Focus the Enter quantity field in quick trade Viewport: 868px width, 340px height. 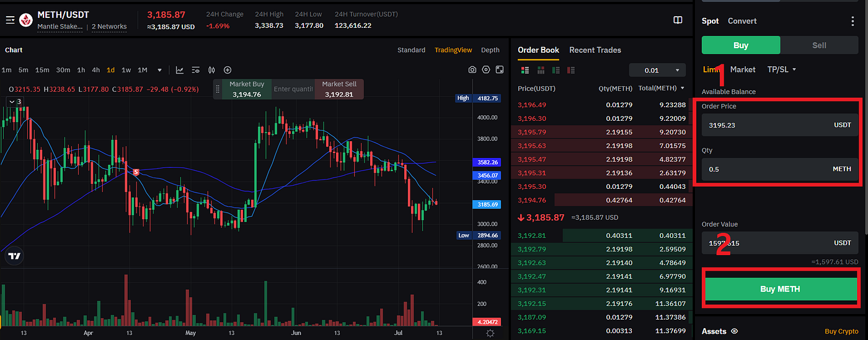(294, 89)
